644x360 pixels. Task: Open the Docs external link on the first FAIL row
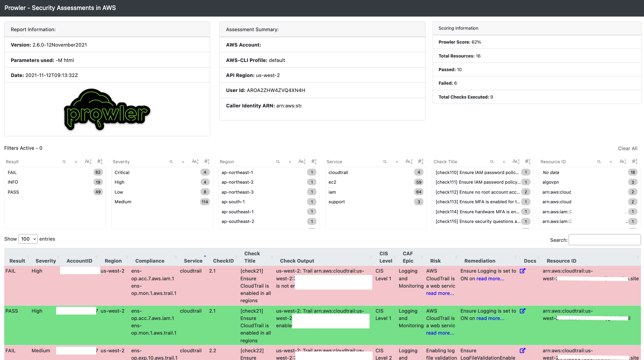click(522, 271)
